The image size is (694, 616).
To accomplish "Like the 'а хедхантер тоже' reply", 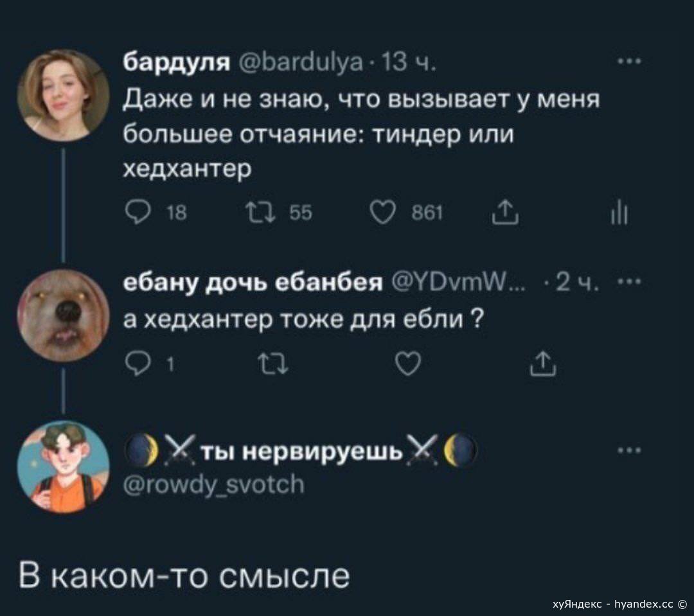I will click(x=408, y=365).
